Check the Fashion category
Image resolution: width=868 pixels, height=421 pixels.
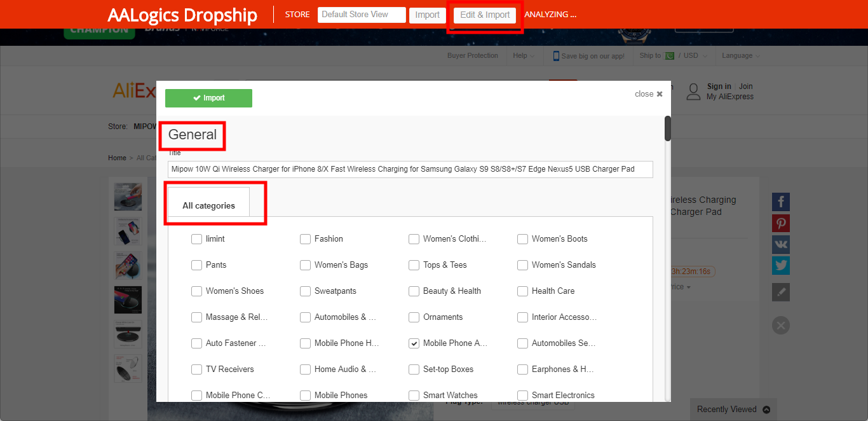(305, 239)
